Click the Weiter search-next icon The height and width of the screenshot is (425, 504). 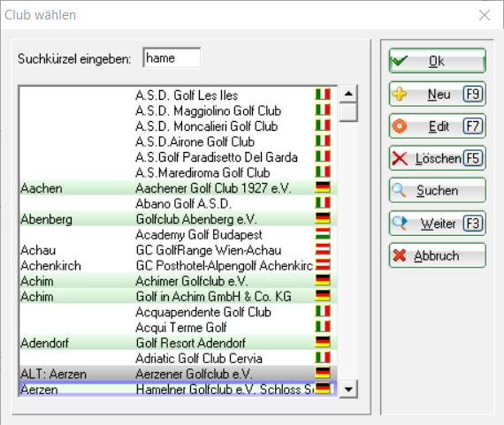coord(400,223)
